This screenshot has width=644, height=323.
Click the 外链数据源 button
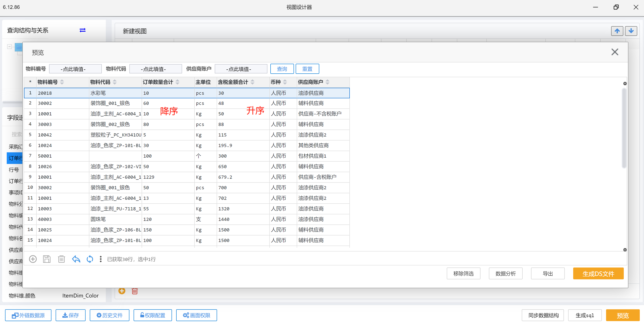coord(28,315)
